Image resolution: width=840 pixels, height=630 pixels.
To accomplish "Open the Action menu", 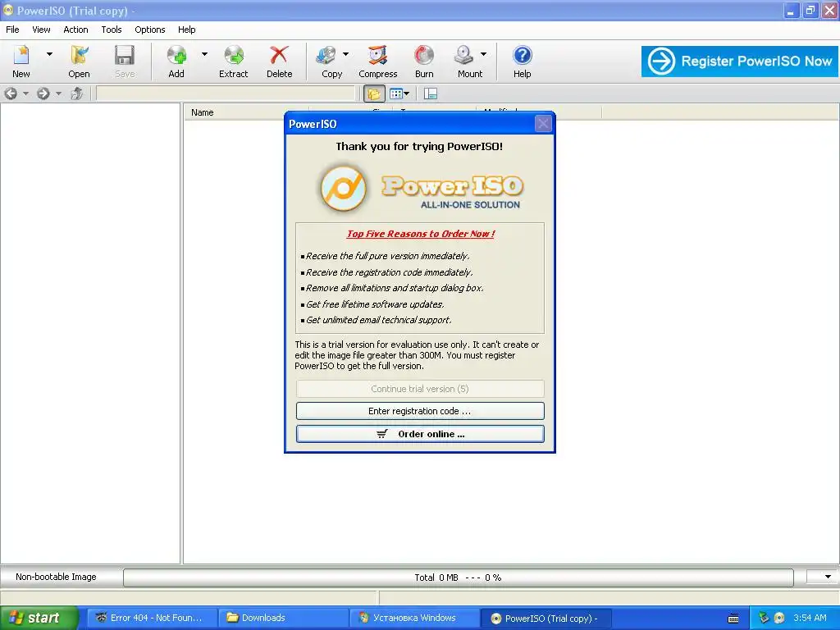I will [x=75, y=30].
